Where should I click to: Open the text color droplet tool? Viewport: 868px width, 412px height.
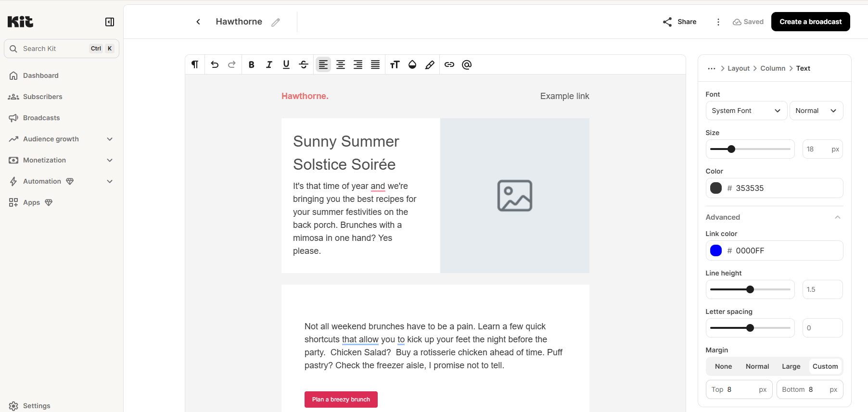[412, 64]
